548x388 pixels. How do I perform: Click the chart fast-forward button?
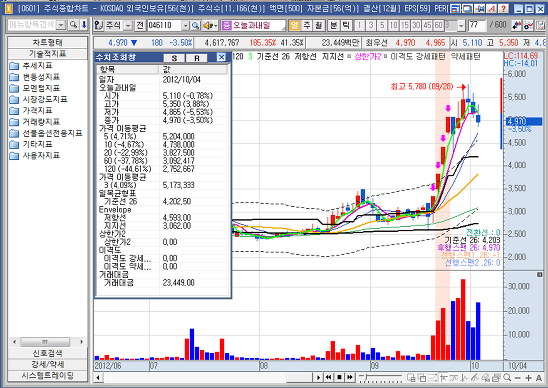pyautogui.click(x=350, y=377)
